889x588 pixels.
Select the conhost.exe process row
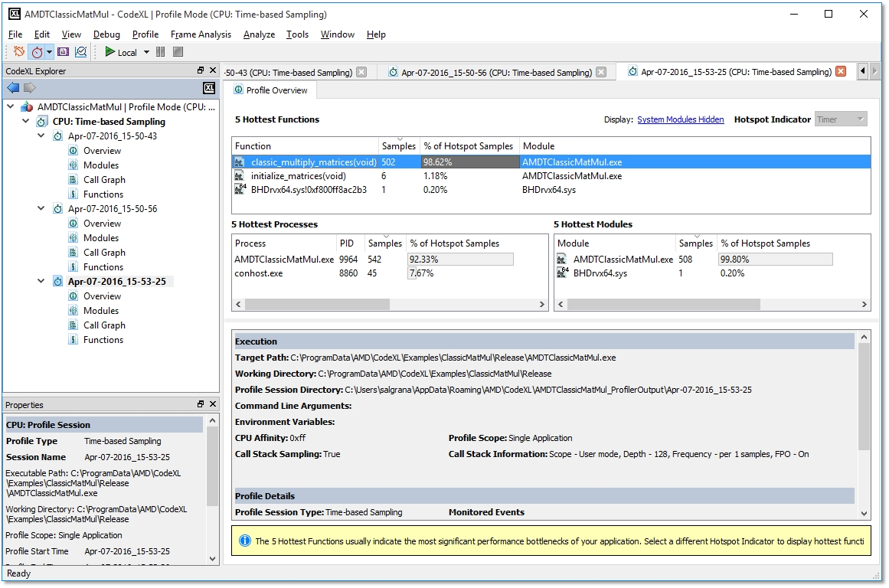click(390, 273)
